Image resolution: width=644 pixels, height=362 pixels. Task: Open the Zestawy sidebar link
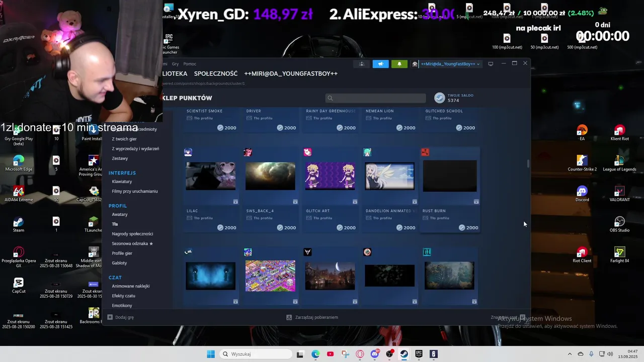(x=120, y=158)
